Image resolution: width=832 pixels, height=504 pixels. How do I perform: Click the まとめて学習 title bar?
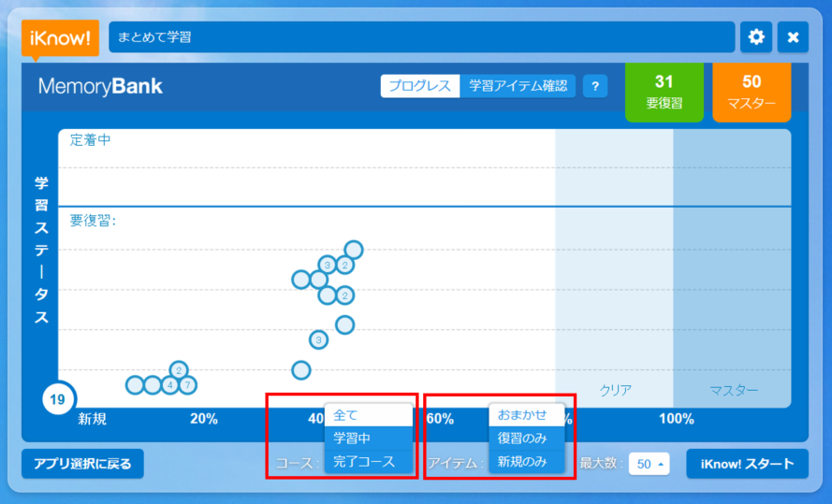pyautogui.click(x=421, y=37)
